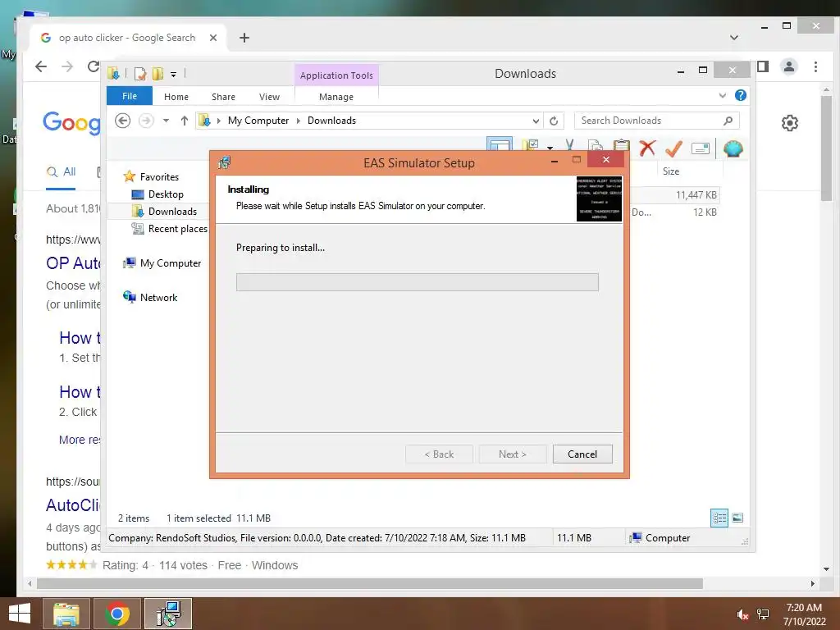Click Chrome profile avatar icon
Screen dimensions: 840x630
click(789, 66)
